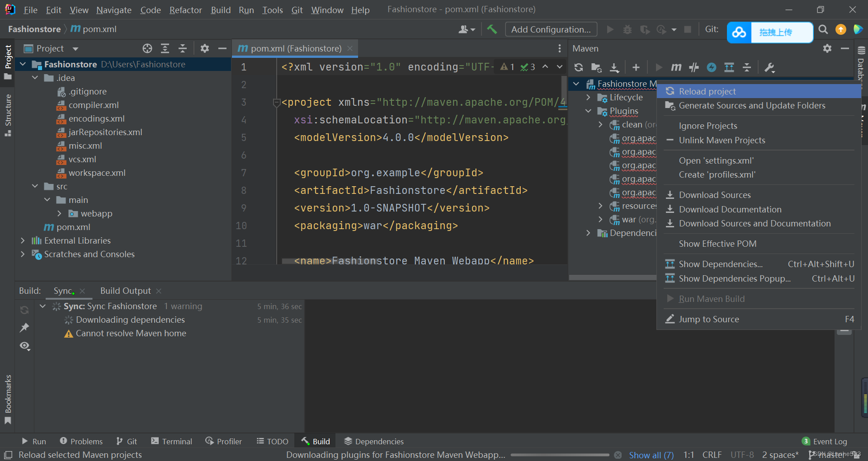The image size is (868, 461).
Task: Close the pom.xml editor tab
Action: tap(350, 48)
